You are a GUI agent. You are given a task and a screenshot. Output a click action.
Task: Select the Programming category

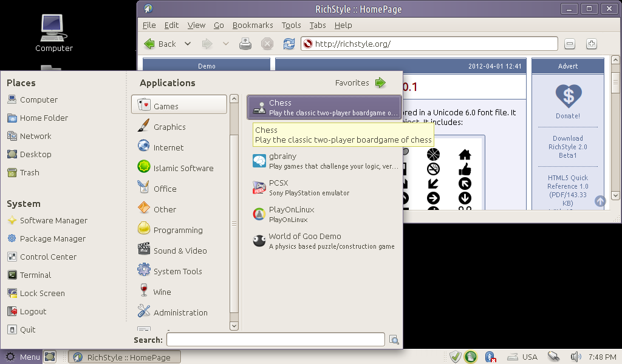coord(179,230)
